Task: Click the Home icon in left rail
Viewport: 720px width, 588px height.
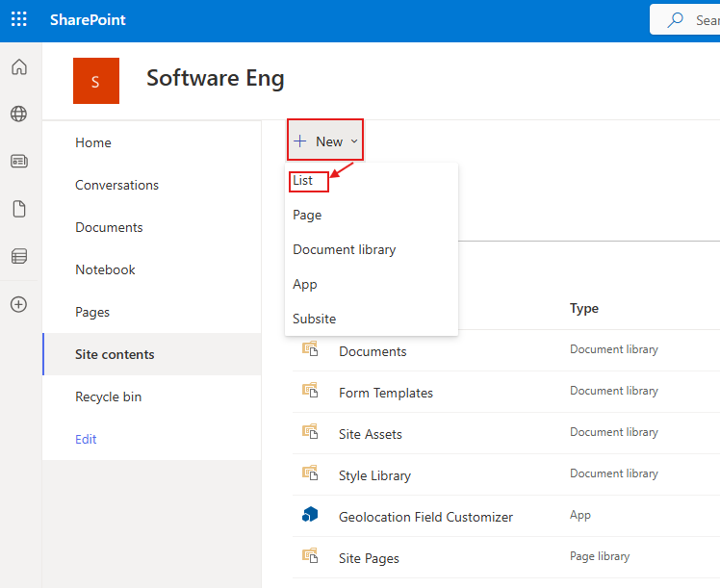Action: [19, 67]
